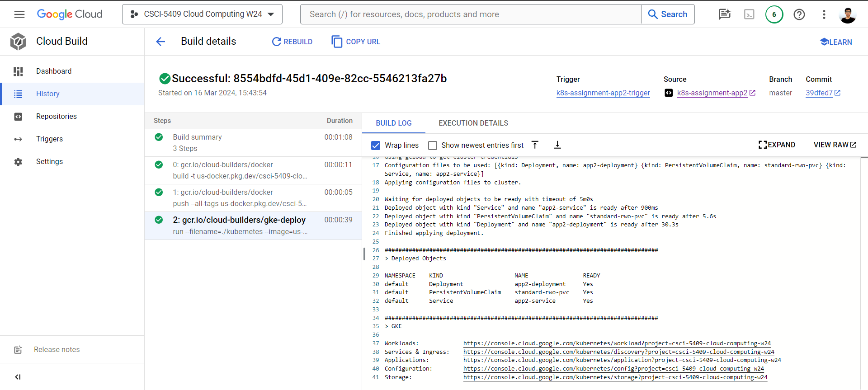The image size is (868, 390).
Task: Click the Google Cloud logo
Action: coord(70,14)
